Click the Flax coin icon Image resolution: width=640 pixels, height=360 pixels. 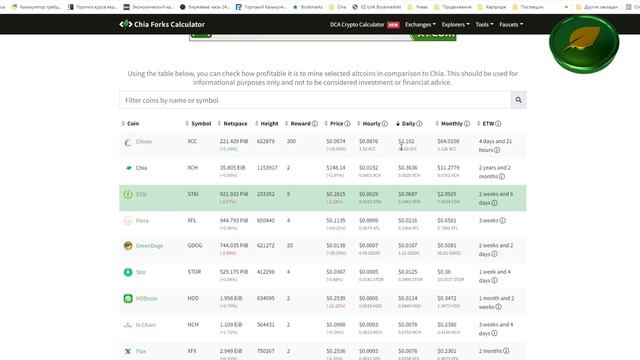pos(128,351)
